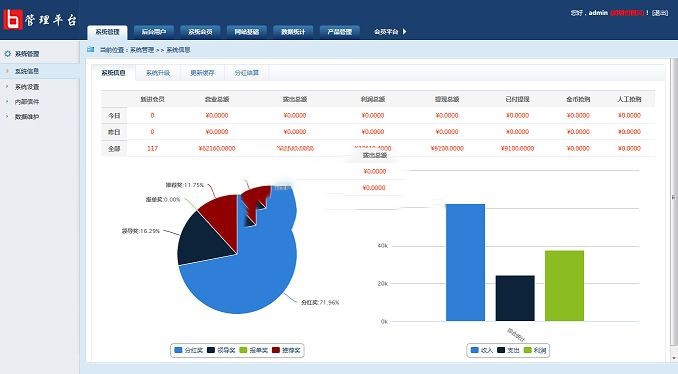Click the 已付提现 column header
Image resolution: width=678 pixels, height=374 pixels.
pyautogui.click(x=518, y=99)
